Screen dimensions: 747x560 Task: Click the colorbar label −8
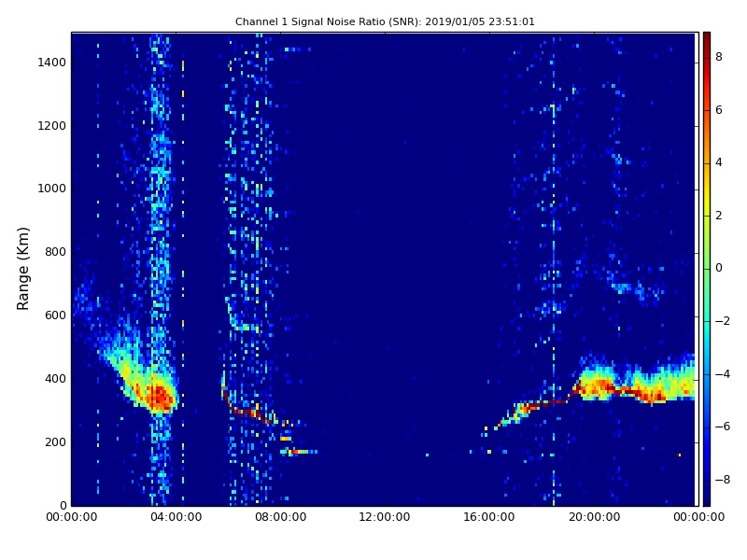coord(723,480)
